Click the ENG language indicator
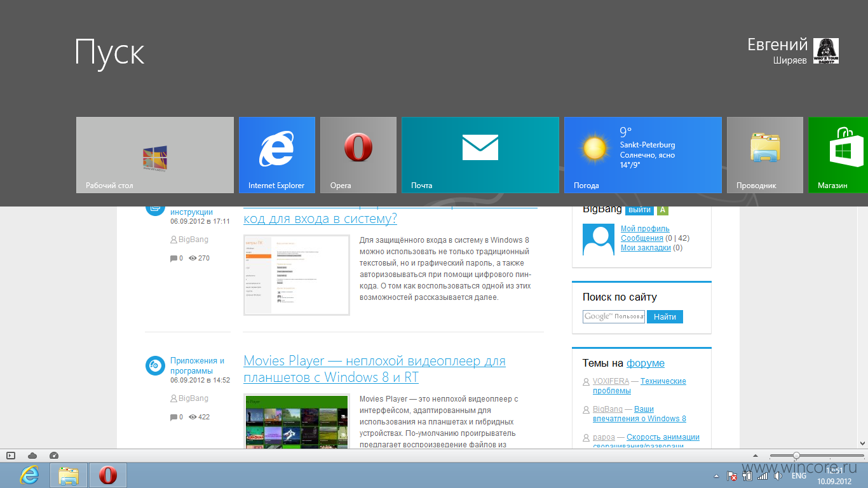Viewport: 868px width, 488px height. coord(799,475)
